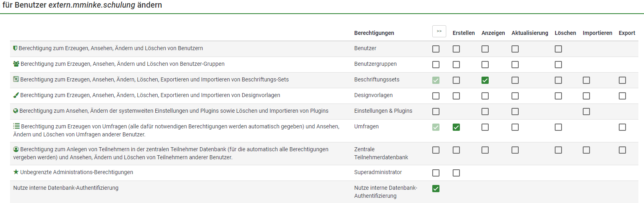Toggle the select-all checkbox for Umfragen row
644x203 pixels.
[x=436, y=127]
